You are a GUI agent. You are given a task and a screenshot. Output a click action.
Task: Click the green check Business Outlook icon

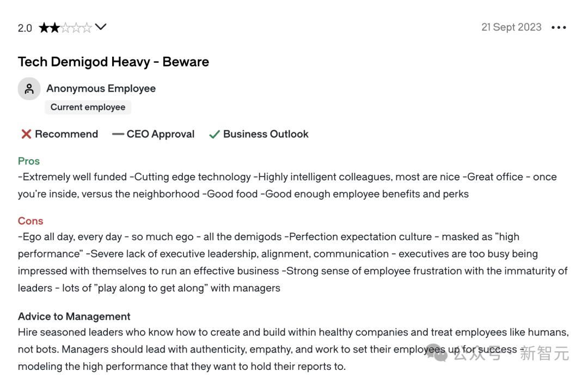coord(215,135)
